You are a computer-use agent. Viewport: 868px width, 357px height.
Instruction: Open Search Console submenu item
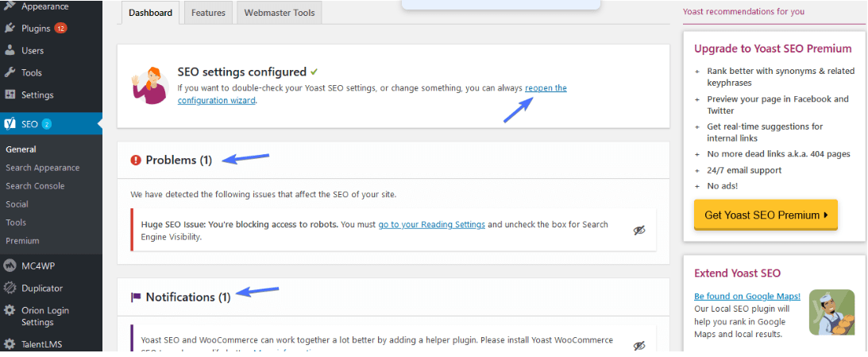(35, 186)
